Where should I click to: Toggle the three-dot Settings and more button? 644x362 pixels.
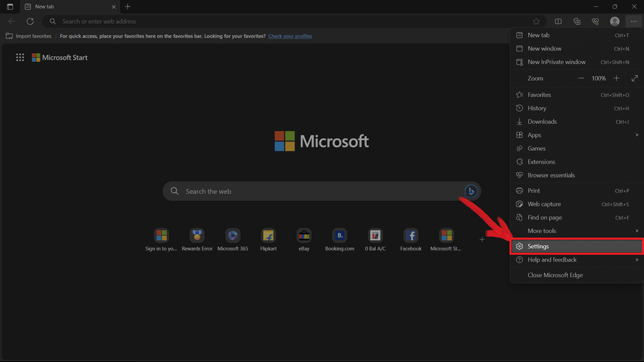click(x=634, y=21)
